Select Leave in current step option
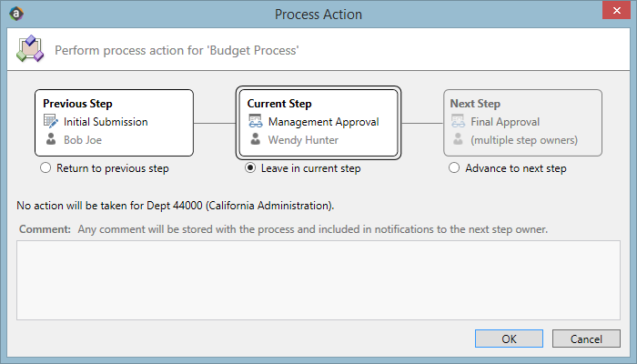The image size is (637, 364). click(250, 168)
